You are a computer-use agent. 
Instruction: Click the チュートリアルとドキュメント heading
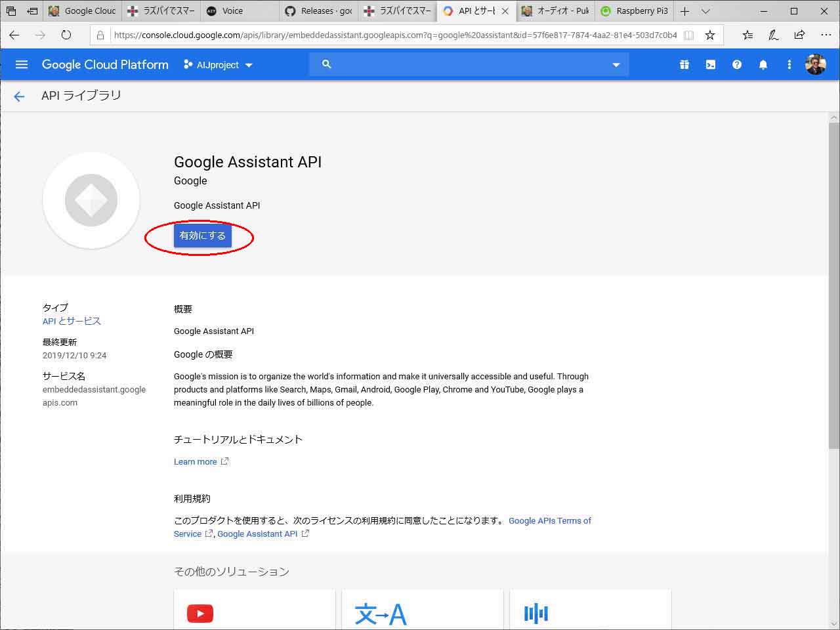coord(238,439)
